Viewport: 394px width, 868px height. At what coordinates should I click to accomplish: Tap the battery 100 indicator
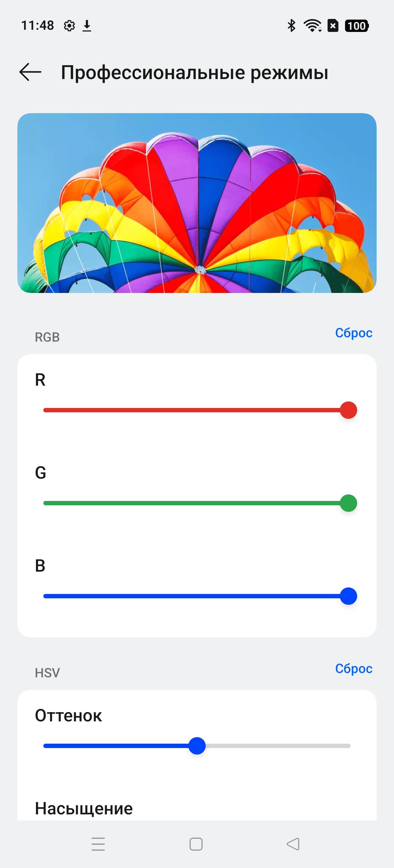point(357,26)
